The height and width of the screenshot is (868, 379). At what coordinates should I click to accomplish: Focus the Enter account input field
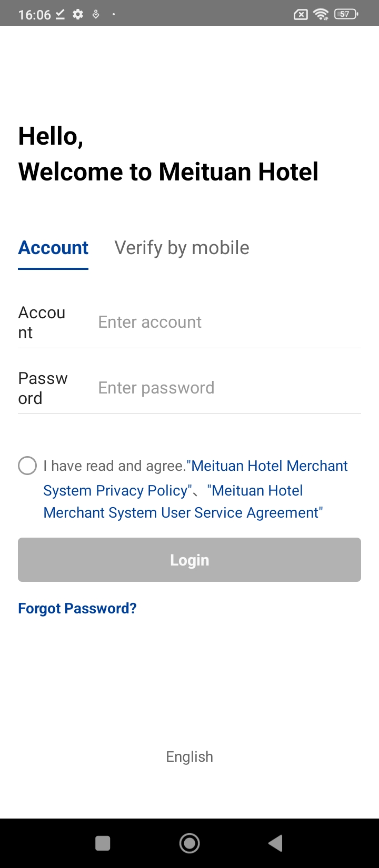229,322
